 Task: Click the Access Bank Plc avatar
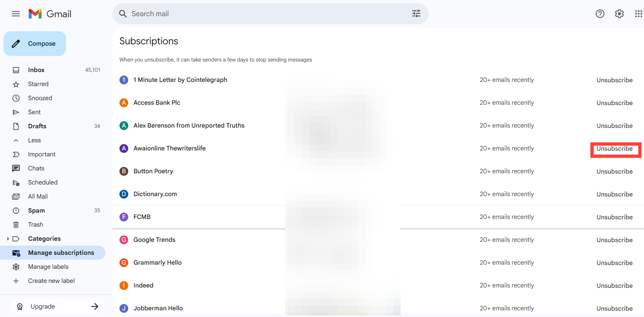[x=124, y=103]
